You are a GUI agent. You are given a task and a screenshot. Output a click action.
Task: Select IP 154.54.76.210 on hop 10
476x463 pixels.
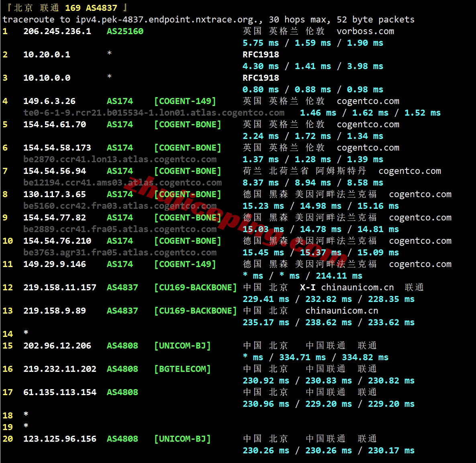(57, 241)
